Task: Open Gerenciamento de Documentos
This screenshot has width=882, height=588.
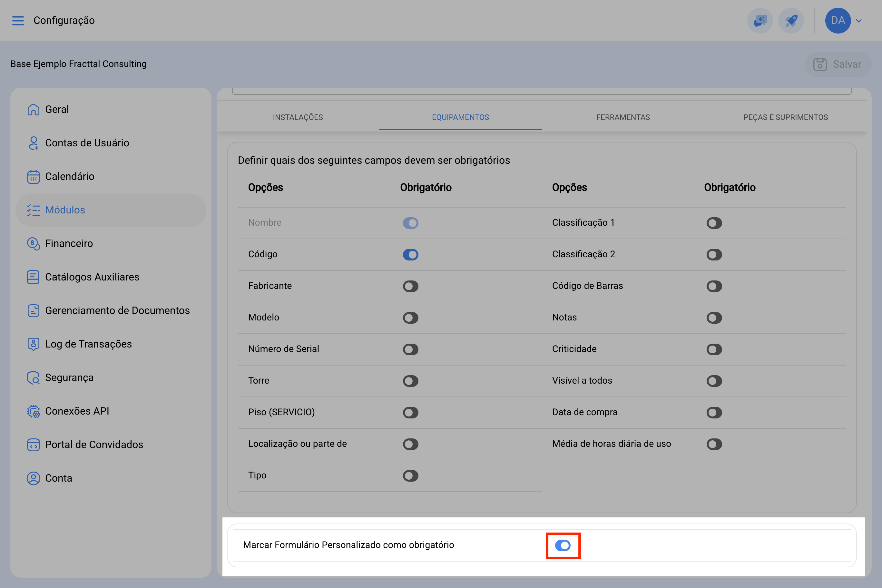Action: pos(111,310)
